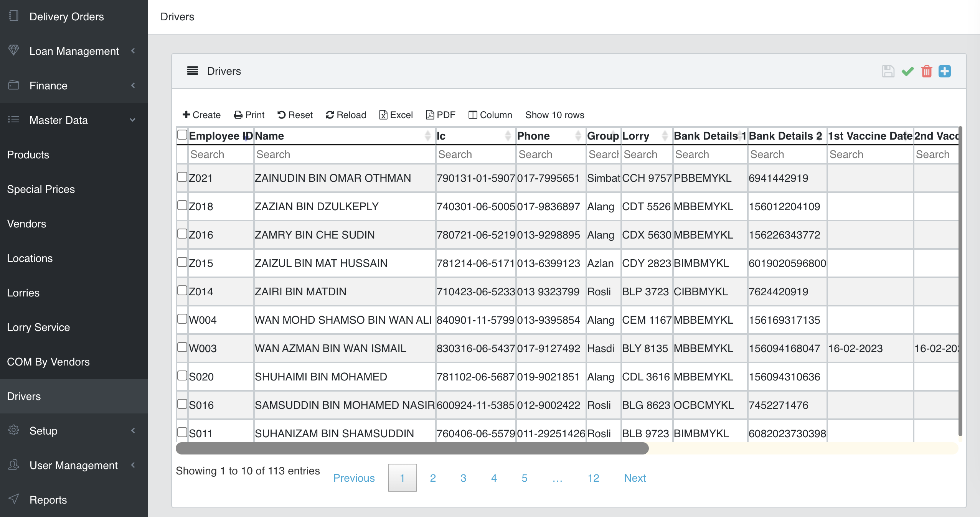Click the Print toolbar icon
This screenshot has width=980, height=517.
238,115
